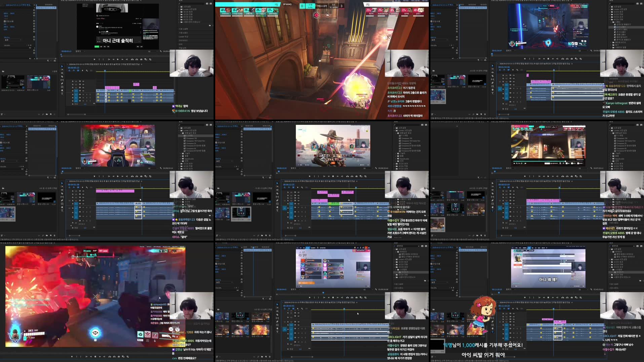
Task: Select the first project thumbnail in top-left frame
Action: click(x=13, y=82)
